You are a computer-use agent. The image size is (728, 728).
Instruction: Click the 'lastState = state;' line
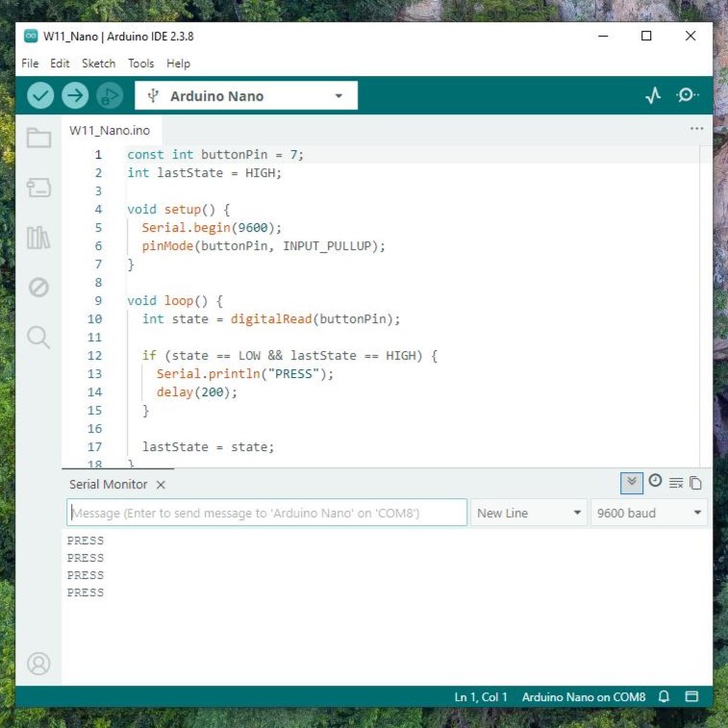click(x=208, y=447)
